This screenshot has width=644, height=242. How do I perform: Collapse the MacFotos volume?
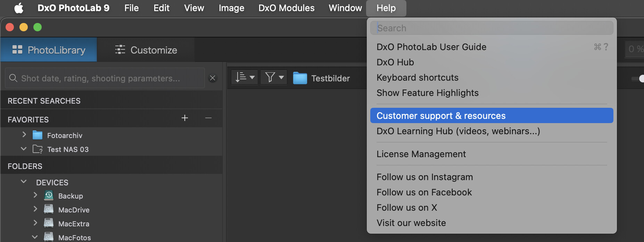pyautogui.click(x=35, y=237)
